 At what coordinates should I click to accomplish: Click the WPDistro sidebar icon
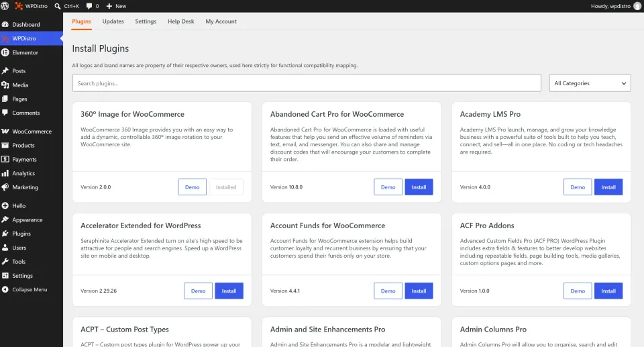5,38
